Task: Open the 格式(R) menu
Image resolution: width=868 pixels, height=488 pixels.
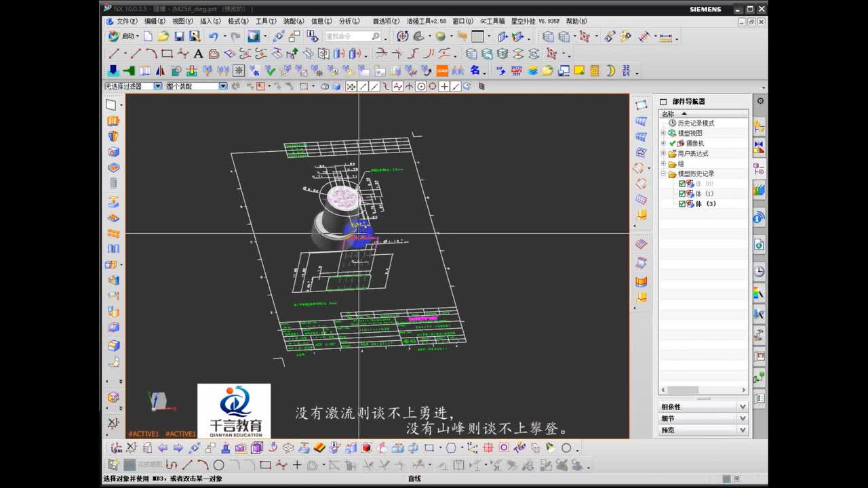Action: point(238,21)
